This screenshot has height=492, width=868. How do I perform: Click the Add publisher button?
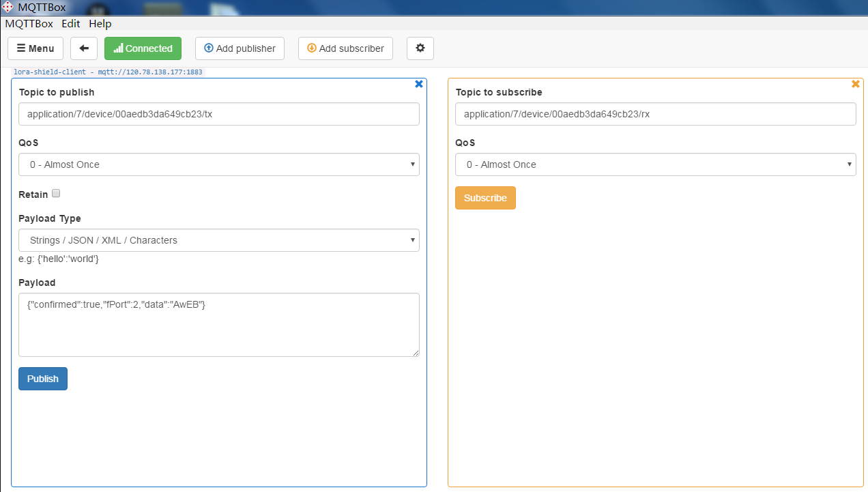click(x=240, y=48)
